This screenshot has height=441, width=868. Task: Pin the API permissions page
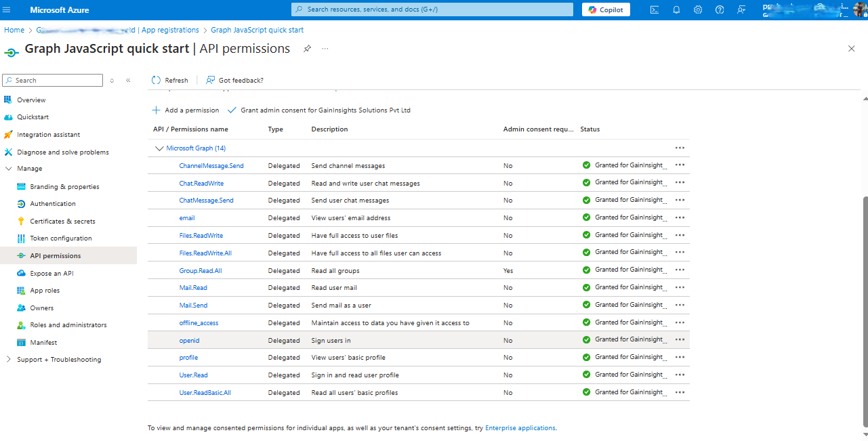pyautogui.click(x=307, y=49)
